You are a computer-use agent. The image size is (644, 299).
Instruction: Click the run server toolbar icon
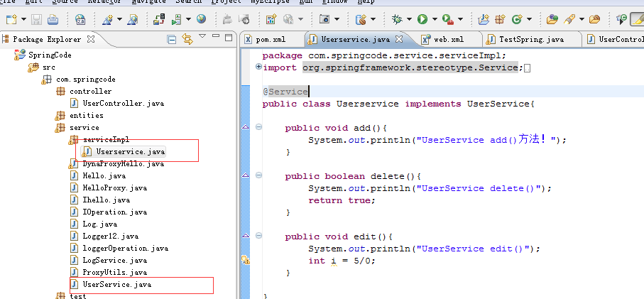click(177, 19)
